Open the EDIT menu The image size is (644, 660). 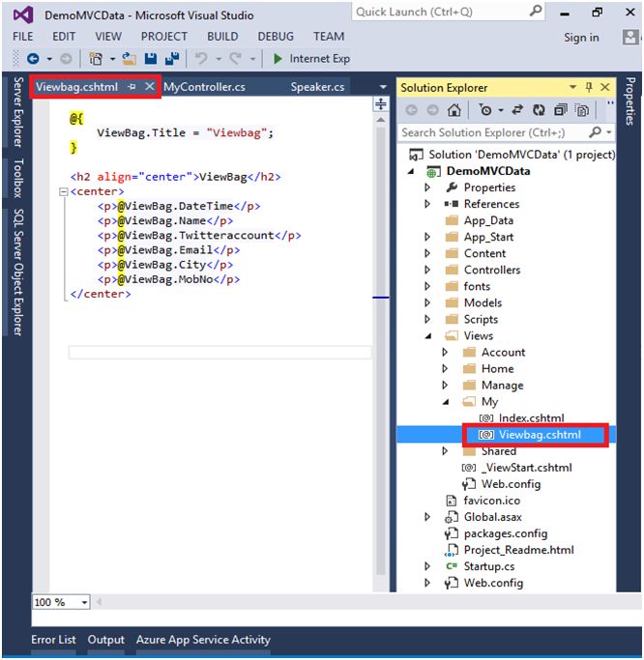pyautogui.click(x=64, y=37)
